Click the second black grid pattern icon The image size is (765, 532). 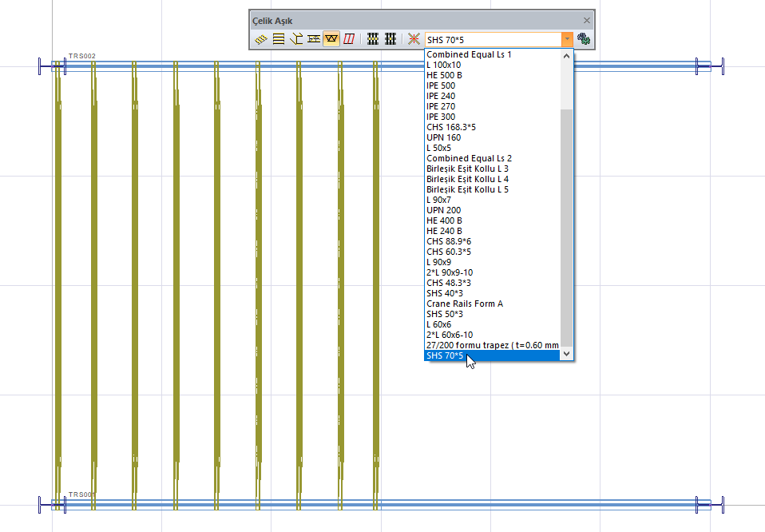tap(390, 38)
